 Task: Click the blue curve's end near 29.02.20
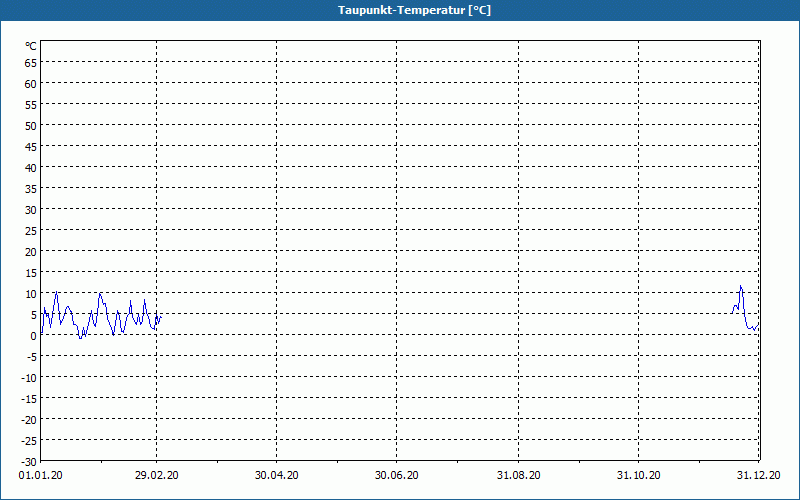click(x=159, y=317)
